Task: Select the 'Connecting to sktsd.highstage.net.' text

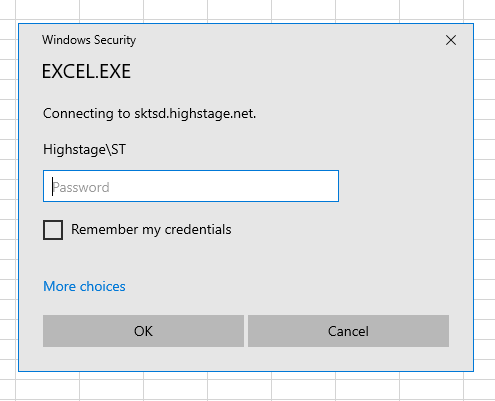Action: pyautogui.click(x=149, y=114)
